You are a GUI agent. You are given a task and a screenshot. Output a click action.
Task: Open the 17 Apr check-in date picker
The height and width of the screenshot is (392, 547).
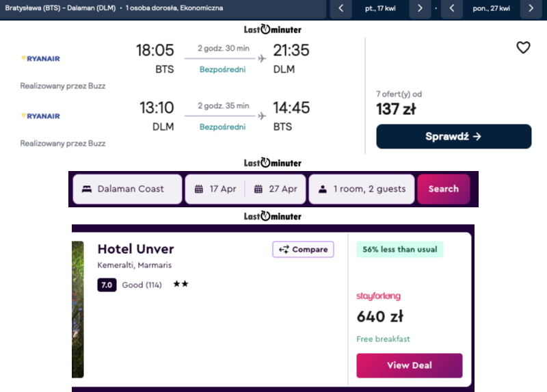coord(216,189)
